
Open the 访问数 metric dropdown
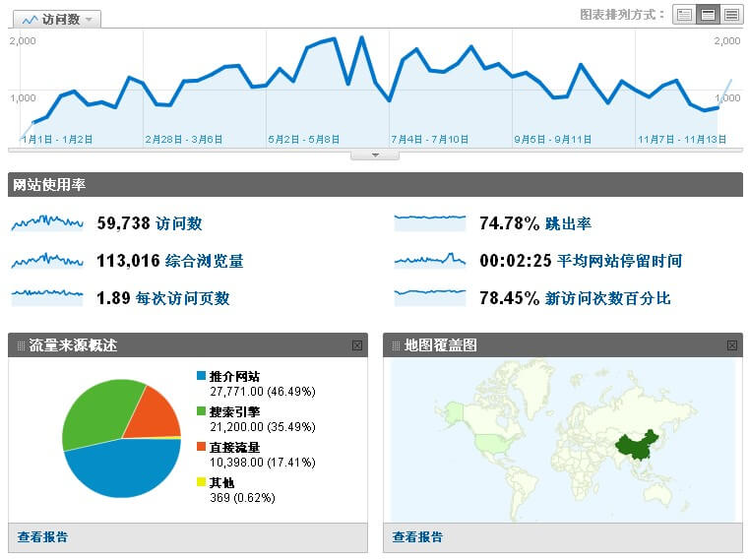[57, 19]
